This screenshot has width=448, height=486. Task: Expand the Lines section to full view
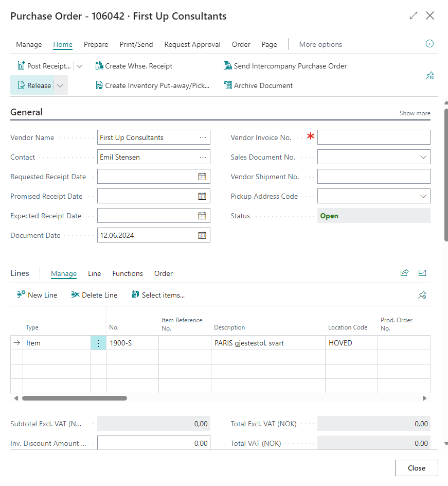pos(422,273)
